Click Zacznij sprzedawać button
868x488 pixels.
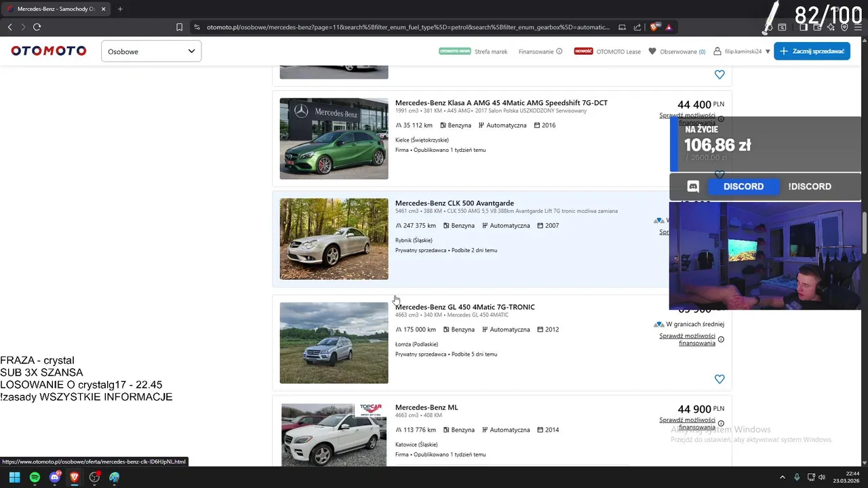(x=812, y=51)
